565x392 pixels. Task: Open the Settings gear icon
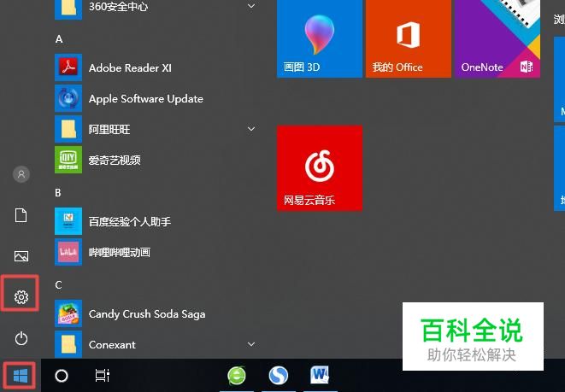[x=21, y=296]
